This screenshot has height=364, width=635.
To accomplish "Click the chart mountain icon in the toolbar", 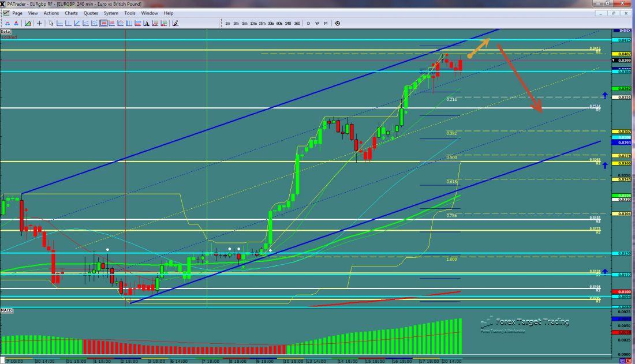I will click(27, 23).
